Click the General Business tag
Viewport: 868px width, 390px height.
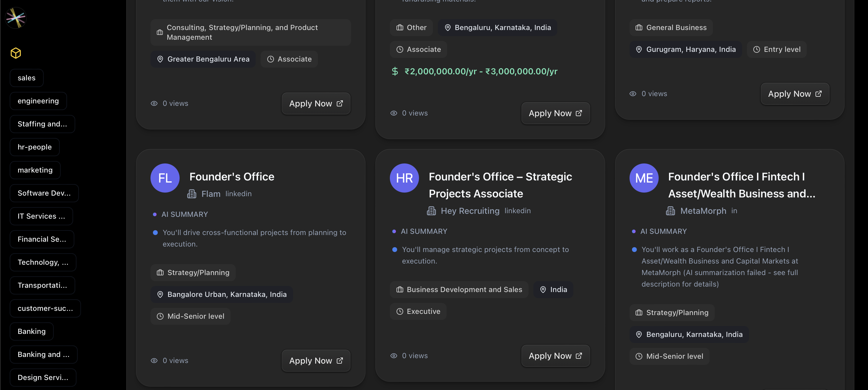671,28
